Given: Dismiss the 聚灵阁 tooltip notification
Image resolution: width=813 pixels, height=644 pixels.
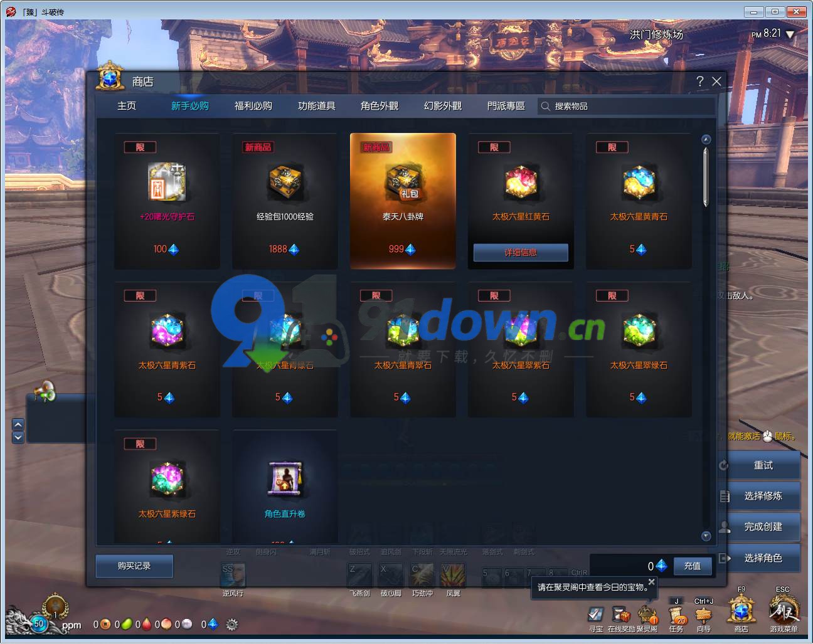Looking at the screenshot, I should 651,582.
